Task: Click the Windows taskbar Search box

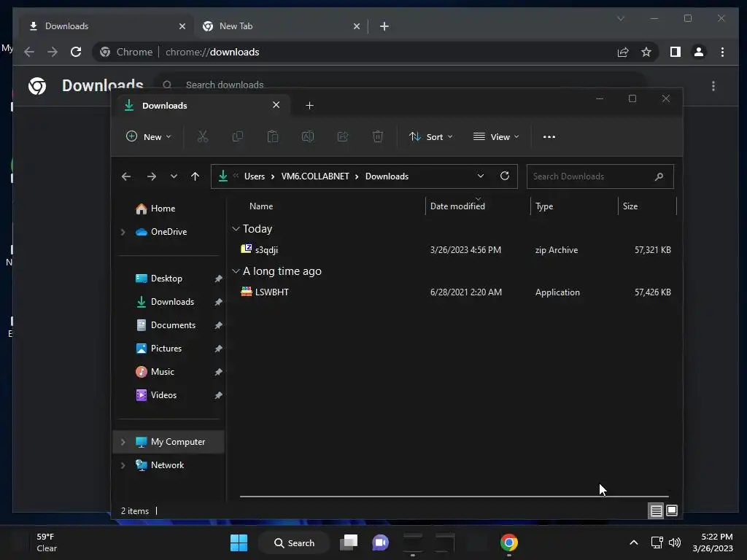Action: (294, 542)
